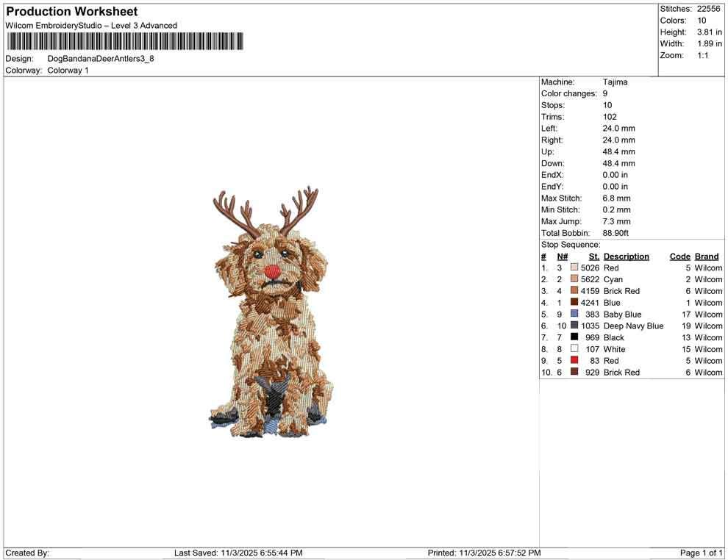Click the Brand column header
The height and width of the screenshot is (560, 728).
click(x=707, y=256)
